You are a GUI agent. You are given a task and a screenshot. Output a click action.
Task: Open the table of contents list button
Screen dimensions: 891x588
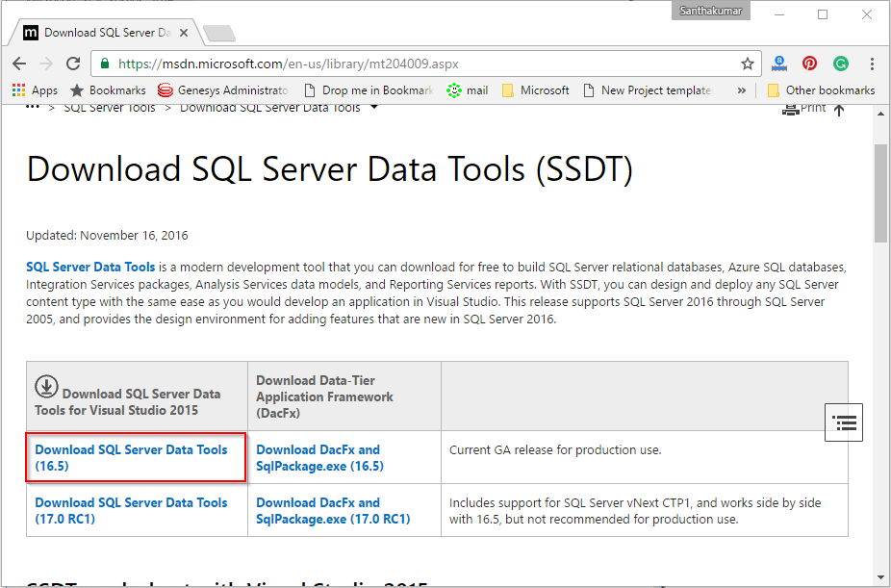point(844,422)
